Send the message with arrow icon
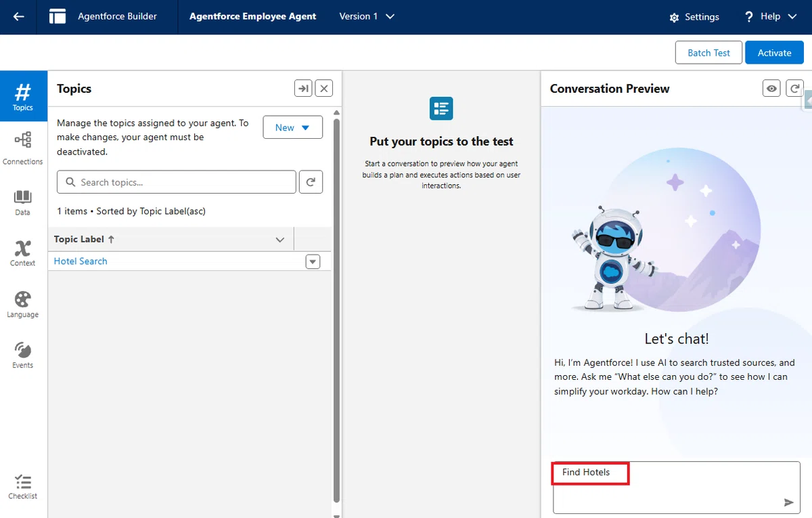812x518 pixels. click(x=788, y=502)
